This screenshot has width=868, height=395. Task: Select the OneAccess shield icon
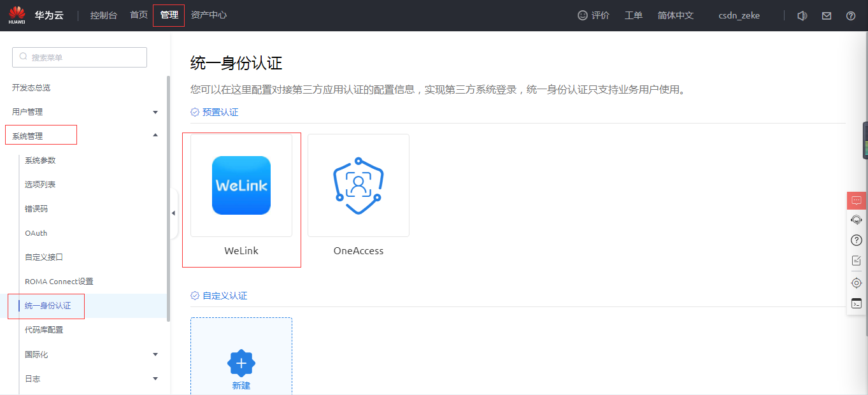[x=359, y=185]
